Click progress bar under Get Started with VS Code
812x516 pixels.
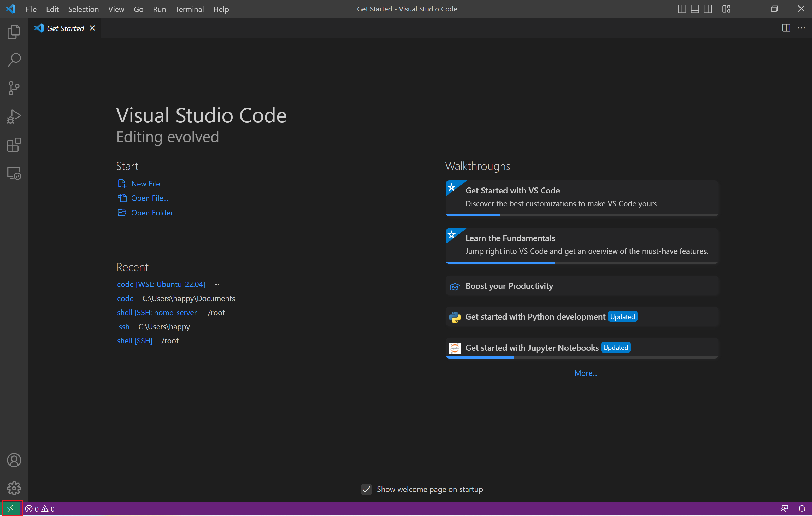tap(582, 215)
